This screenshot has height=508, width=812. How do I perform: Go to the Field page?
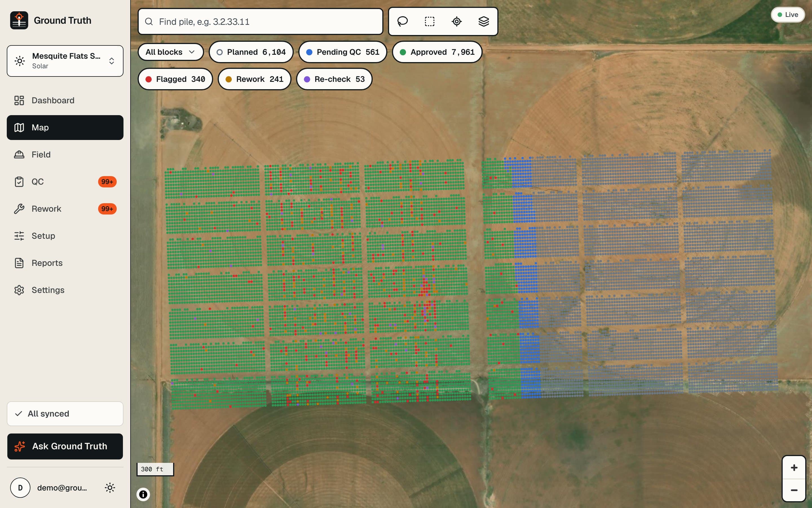[65, 155]
